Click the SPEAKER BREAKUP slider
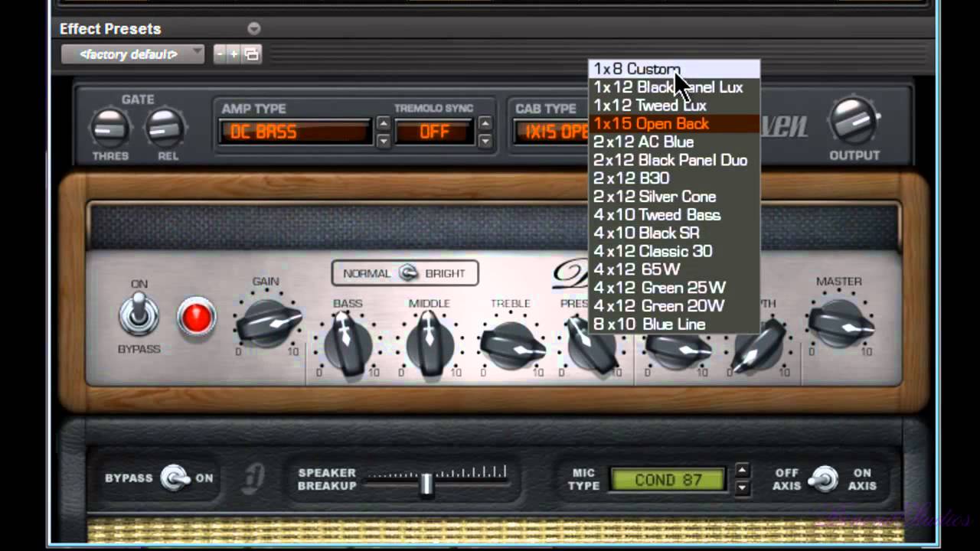Screen dimensions: 980x551 point(426,484)
